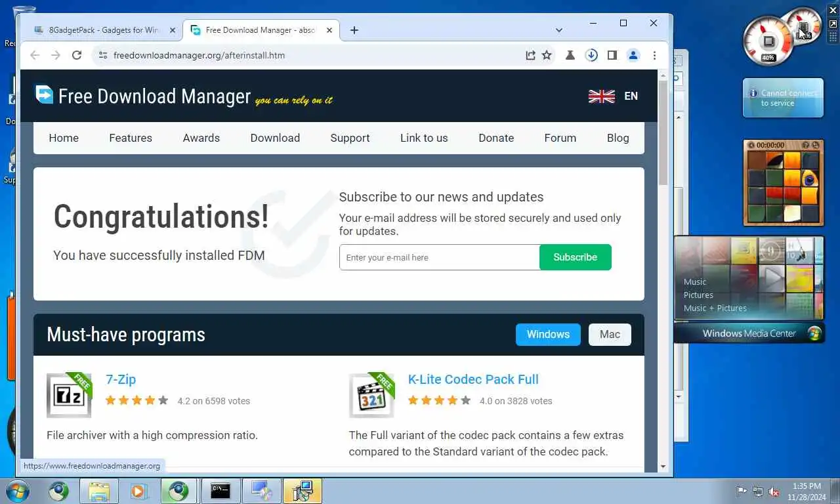Click the e-mail address input field
The height and width of the screenshot is (504, 840).
(440, 257)
